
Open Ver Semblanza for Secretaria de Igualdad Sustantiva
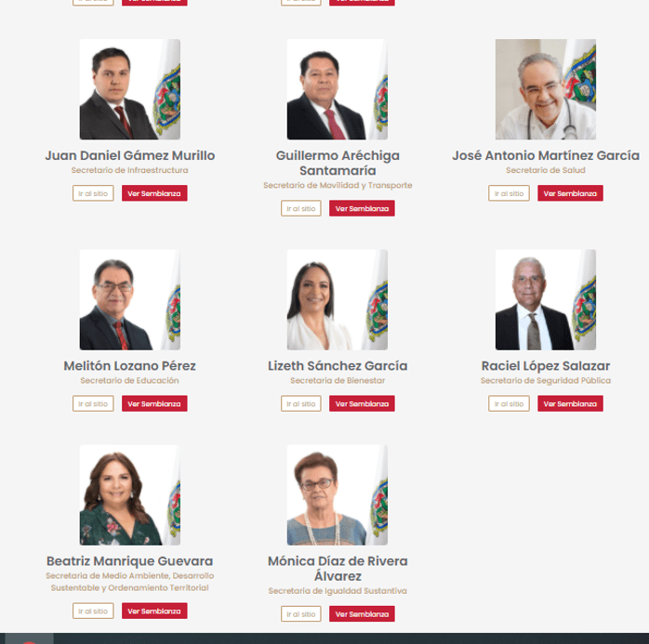pyautogui.click(x=363, y=614)
